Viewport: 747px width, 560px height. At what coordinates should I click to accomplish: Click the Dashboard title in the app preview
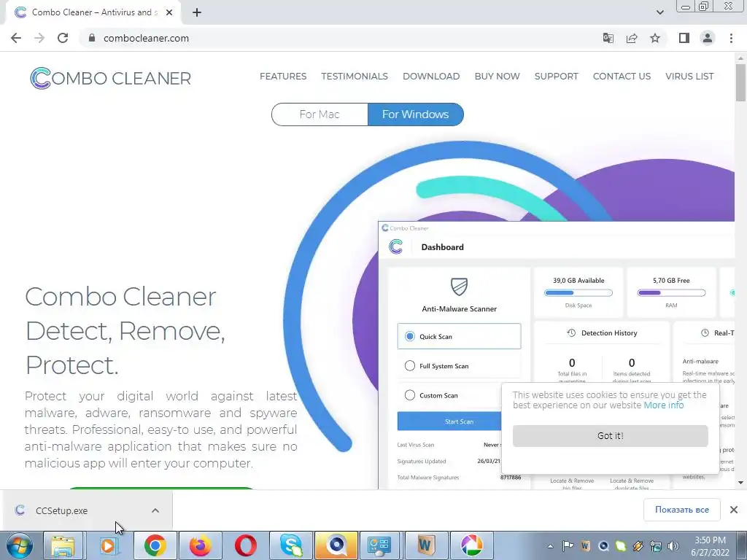point(442,246)
